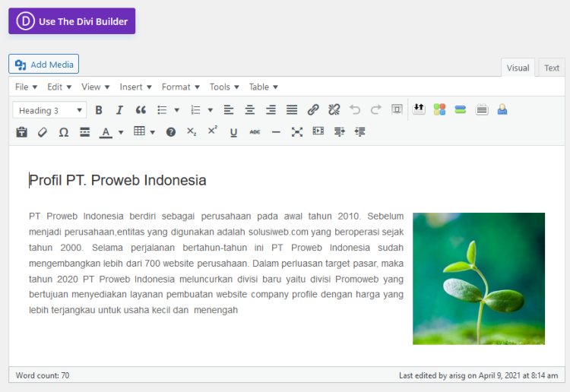
Task: Clear formatting with the eraser icon
Action: 43,132
